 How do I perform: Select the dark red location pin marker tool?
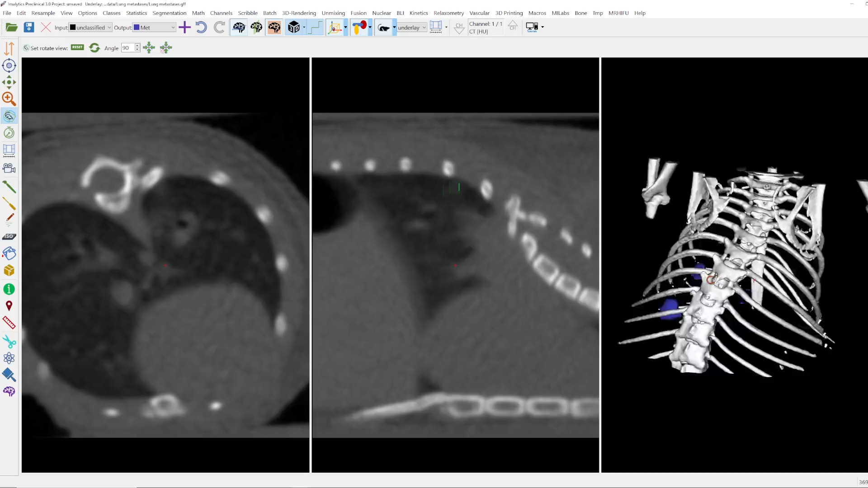coord(9,306)
